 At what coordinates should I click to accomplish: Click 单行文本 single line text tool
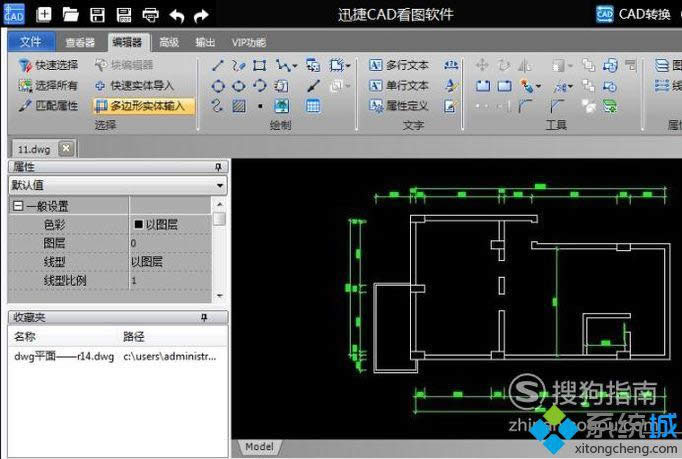(399, 85)
